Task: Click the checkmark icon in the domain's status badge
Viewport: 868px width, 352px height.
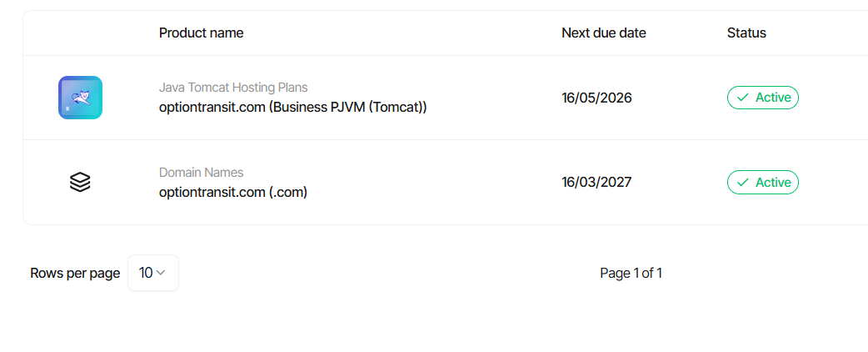Action: 742,182
